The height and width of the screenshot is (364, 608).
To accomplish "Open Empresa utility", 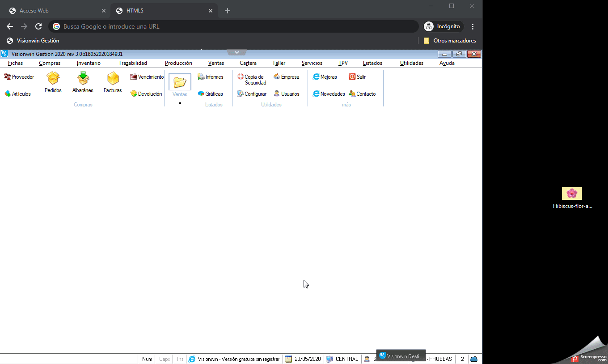I will point(286,77).
